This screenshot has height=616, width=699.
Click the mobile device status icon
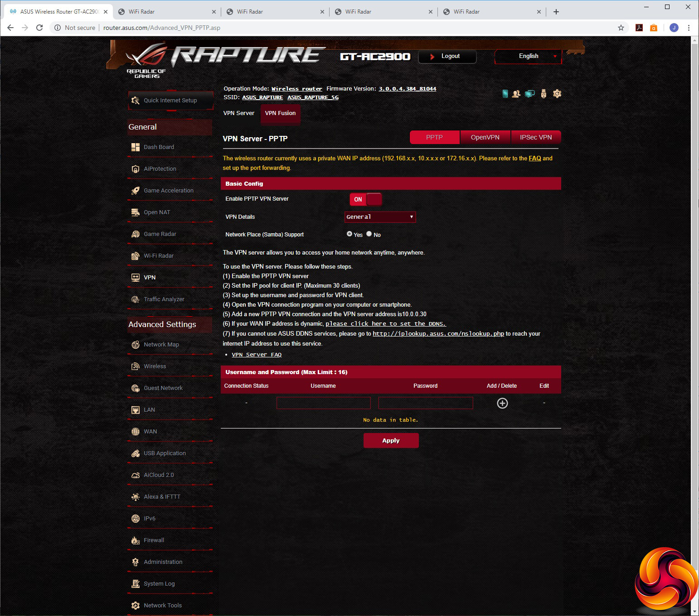pos(505,94)
